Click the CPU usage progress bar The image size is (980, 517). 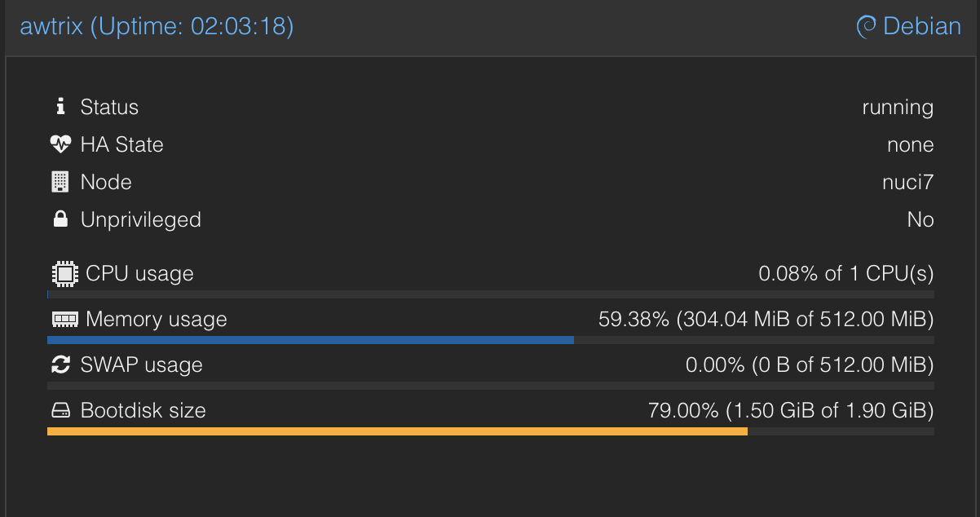tap(490, 294)
